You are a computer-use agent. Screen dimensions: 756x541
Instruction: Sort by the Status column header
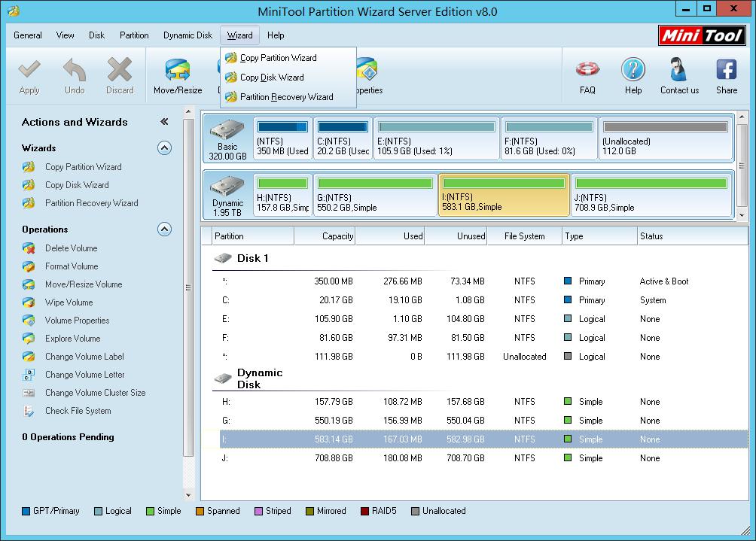(692, 236)
